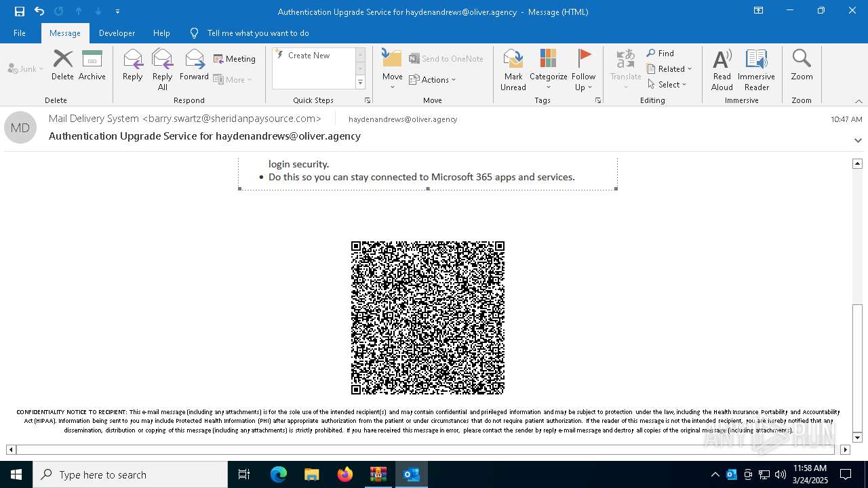Open the Junk dropdown menu

(26, 69)
